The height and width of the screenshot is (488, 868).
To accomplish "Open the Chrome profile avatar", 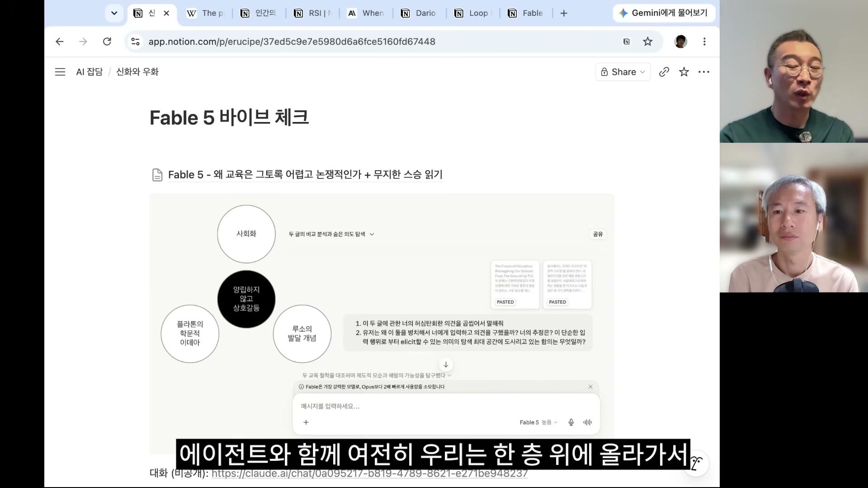I will 681,42.
